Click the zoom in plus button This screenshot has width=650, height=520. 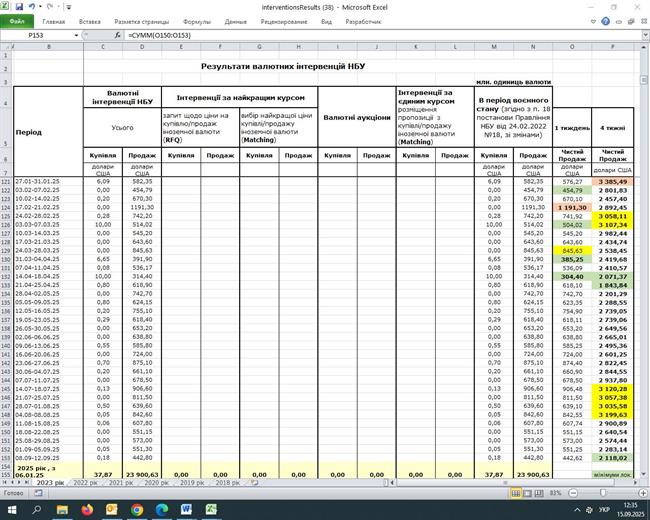click(643, 493)
